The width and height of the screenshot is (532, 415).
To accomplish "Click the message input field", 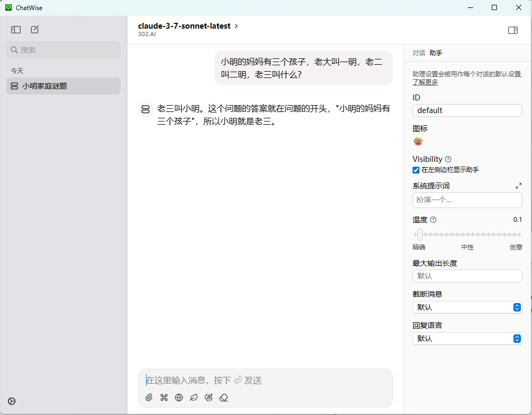I will coord(265,380).
